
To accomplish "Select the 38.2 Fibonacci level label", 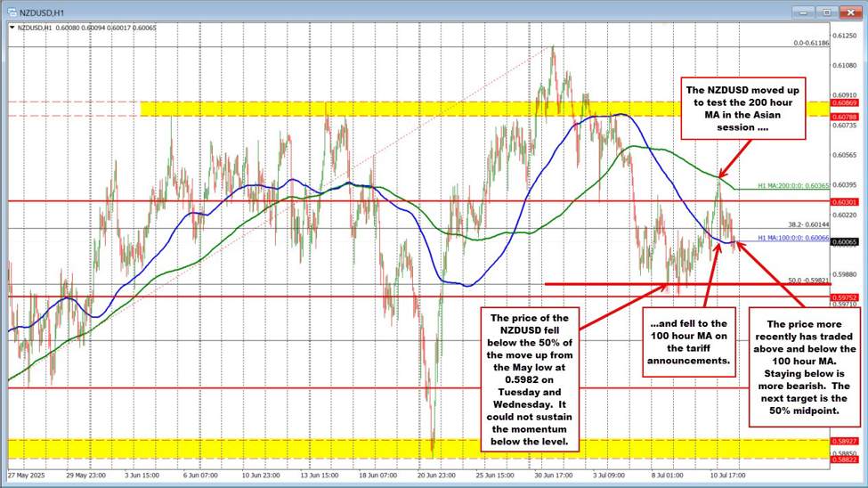I will 810,224.
